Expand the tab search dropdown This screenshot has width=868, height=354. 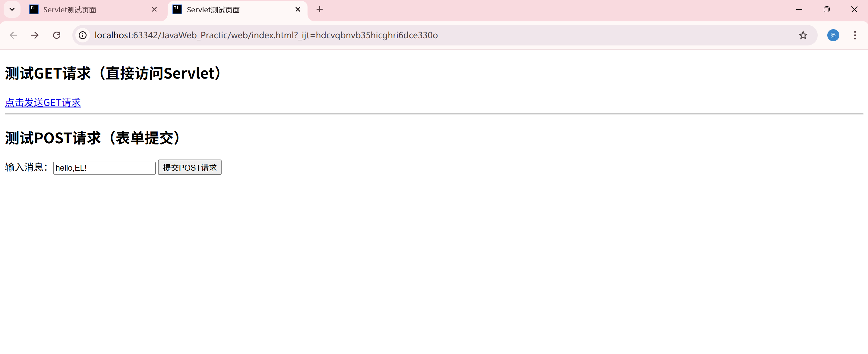point(12,9)
